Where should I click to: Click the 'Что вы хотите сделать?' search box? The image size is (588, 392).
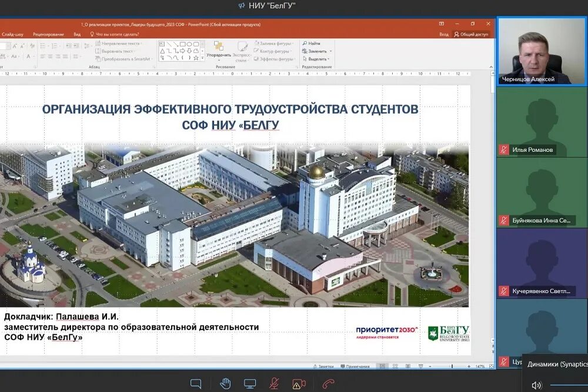tap(115, 34)
